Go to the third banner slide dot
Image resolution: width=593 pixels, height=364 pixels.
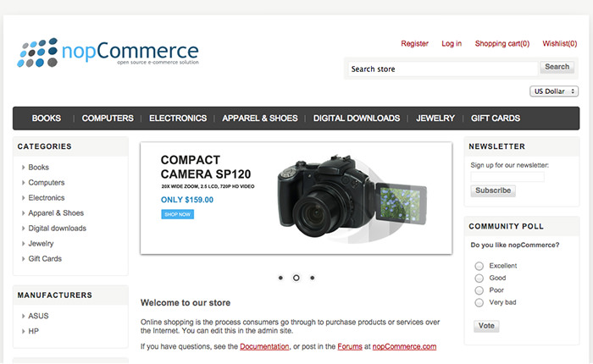(x=313, y=278)
